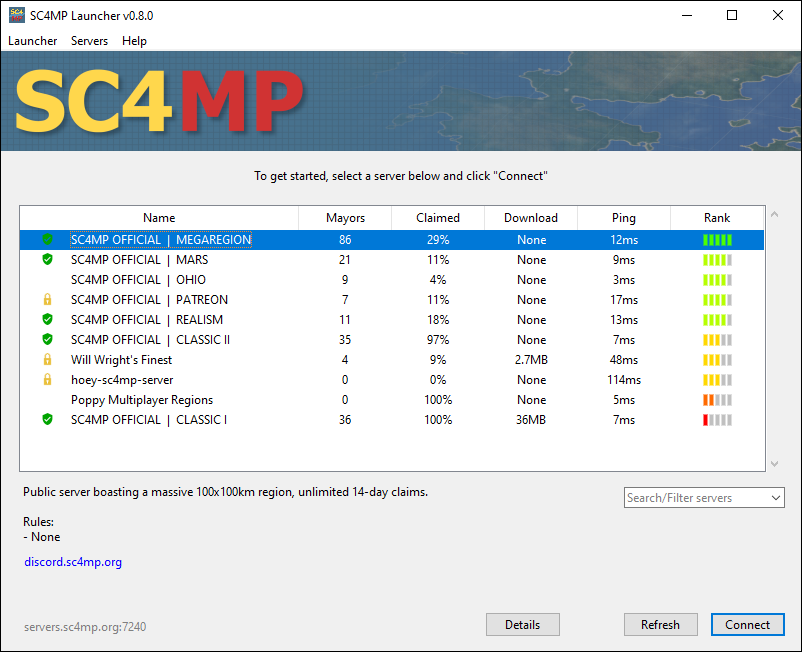Image resolution: width=802 pixels, height=652 pixels.
Task: Click the green verified icon beside MEGAREGION server
Action: tap(47, 240)
